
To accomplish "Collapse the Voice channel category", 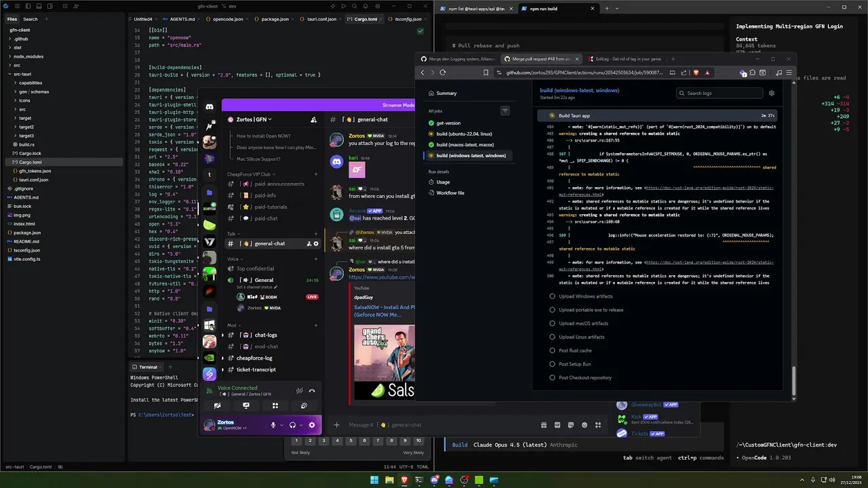I will pyautogui.click(x=235, y=259).
